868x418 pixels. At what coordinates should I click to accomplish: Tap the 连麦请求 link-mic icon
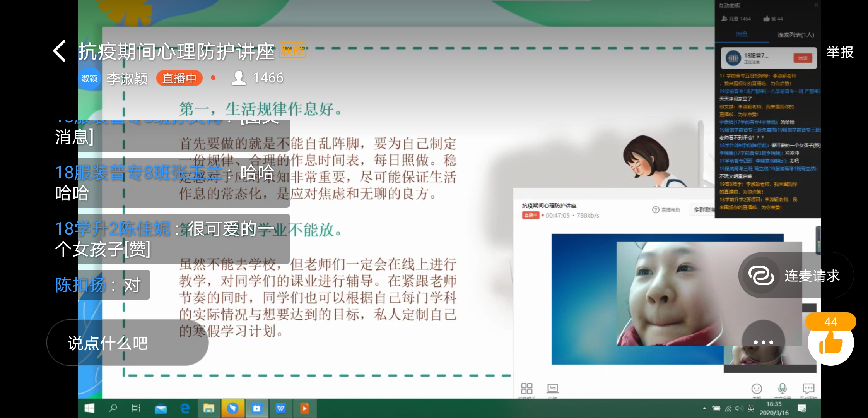(761, 276)
